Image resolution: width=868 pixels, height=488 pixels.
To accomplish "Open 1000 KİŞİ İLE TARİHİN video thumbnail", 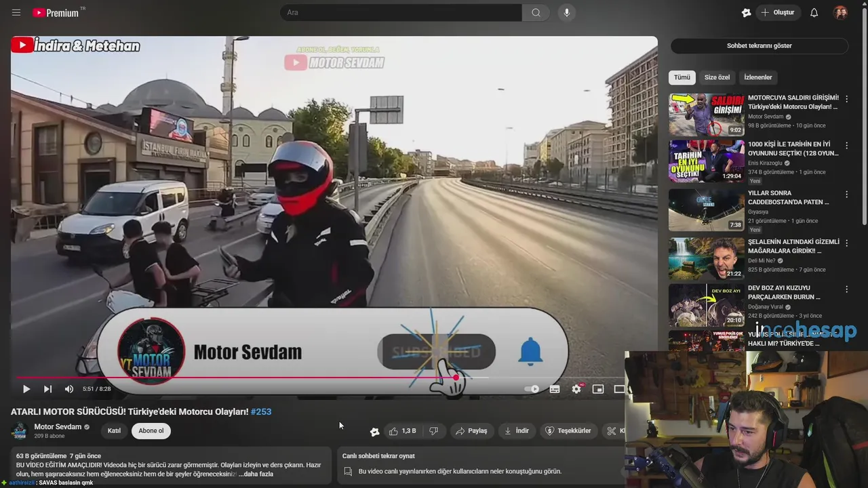I will coord(706,161).
